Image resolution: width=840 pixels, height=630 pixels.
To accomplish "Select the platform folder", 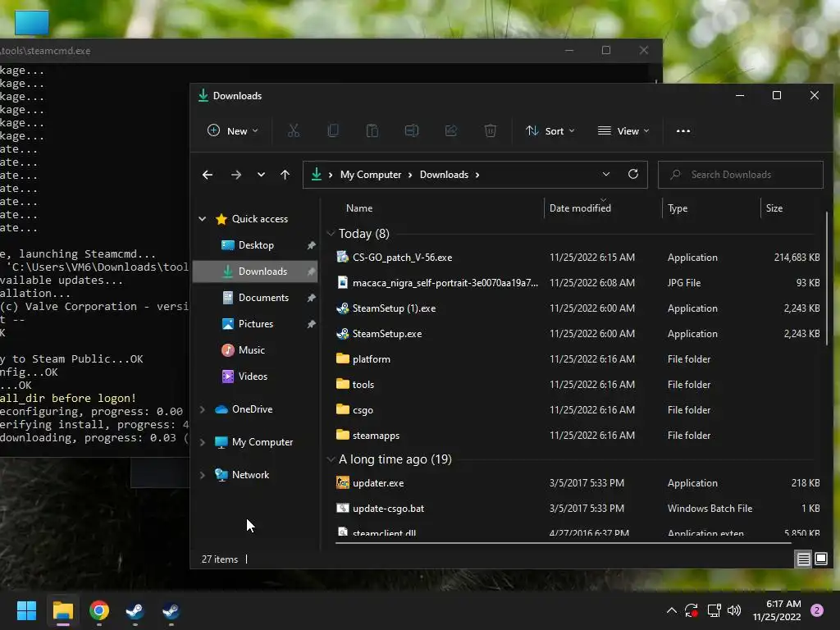I will (x=577, y=359).
